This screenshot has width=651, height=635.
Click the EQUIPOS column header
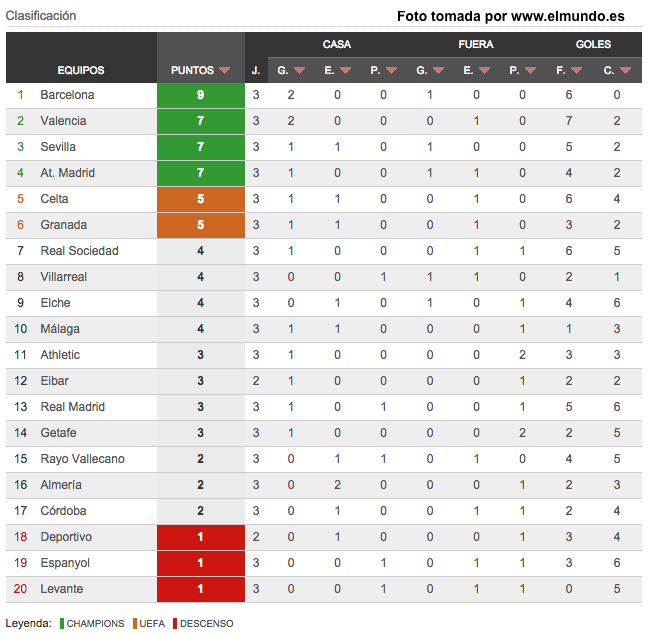[x=81, y=70]
